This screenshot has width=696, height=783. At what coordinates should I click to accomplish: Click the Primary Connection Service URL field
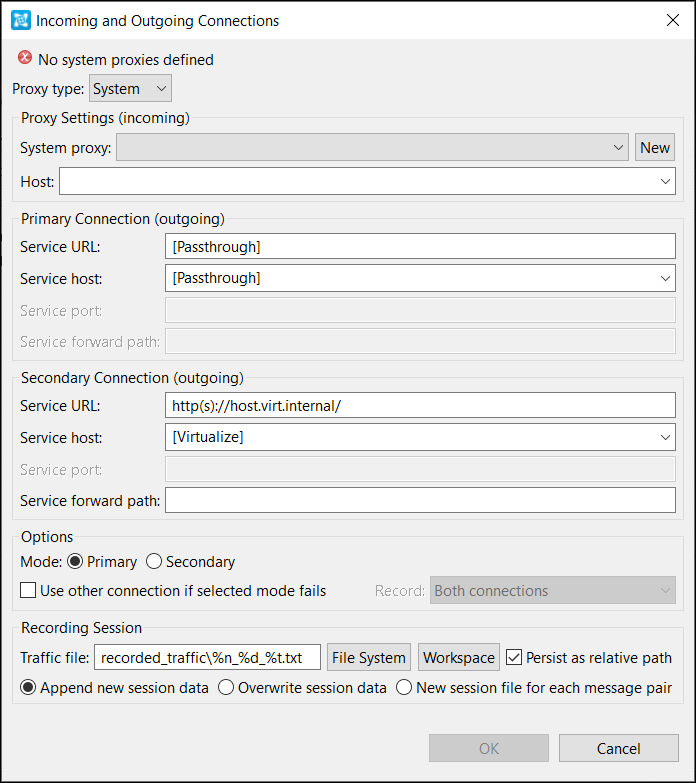click(420, 246)
